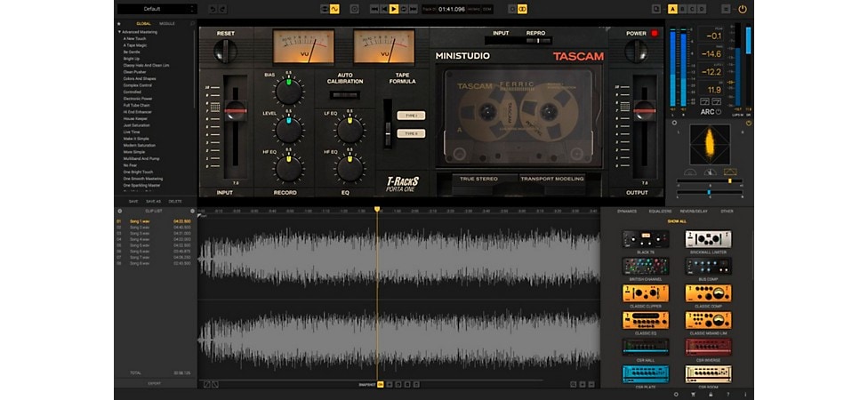Toggle the loop playback button
This screenshot has width=868, height=400.
(x=404, y=9)
